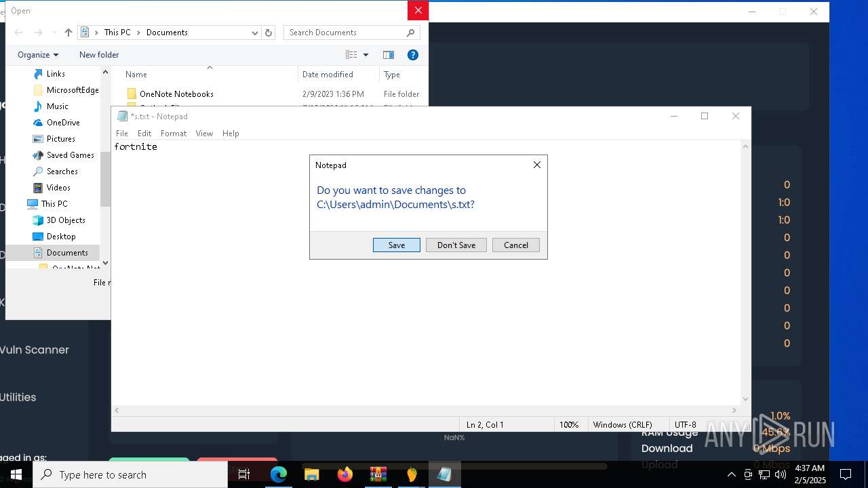Open Notepad's Help menu

point(231,134)
